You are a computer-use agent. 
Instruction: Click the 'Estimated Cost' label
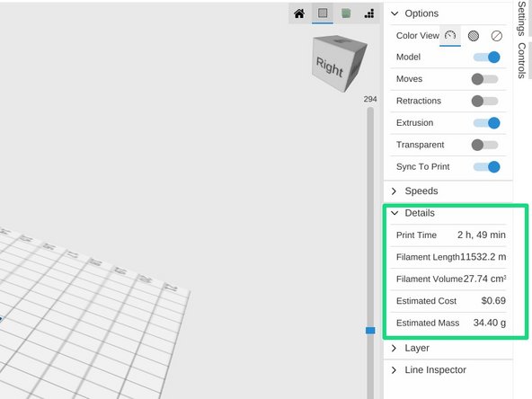(426, 301)
